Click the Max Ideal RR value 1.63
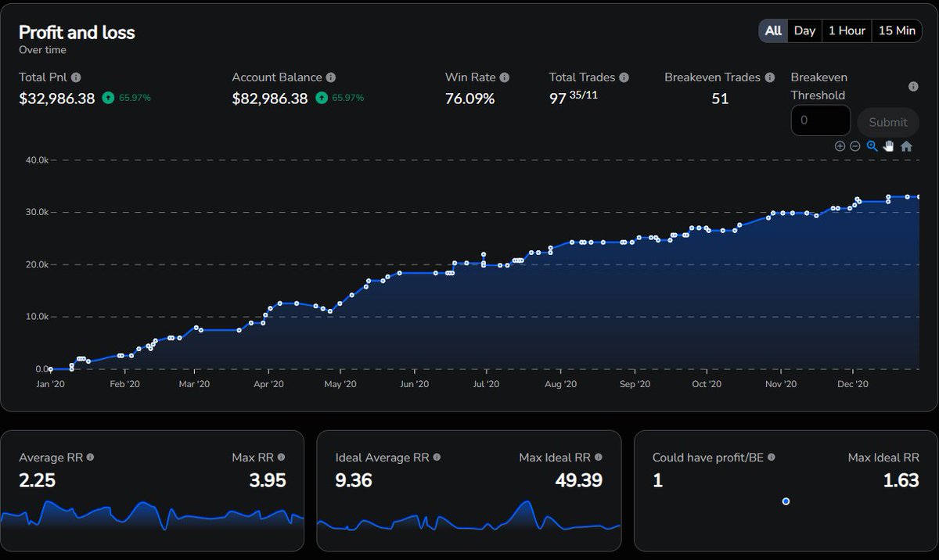Viewport: 939px width, 560px height. click(901, 480)
